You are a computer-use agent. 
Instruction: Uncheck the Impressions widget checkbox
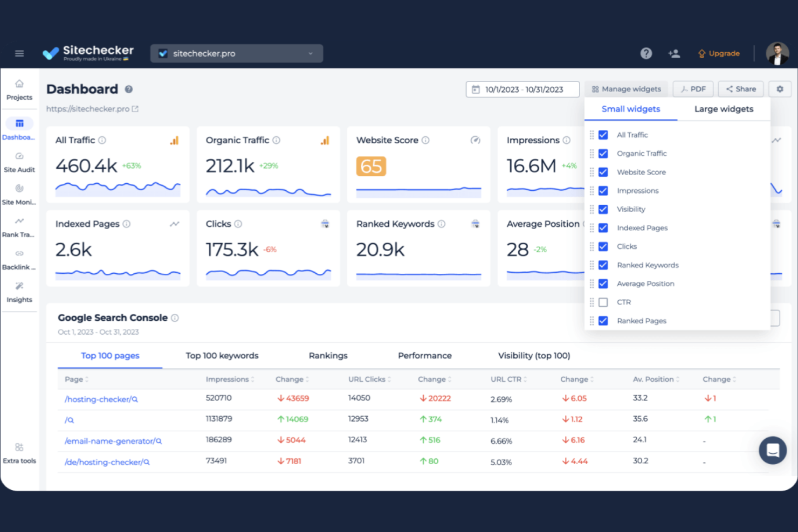tap(603, 190)
